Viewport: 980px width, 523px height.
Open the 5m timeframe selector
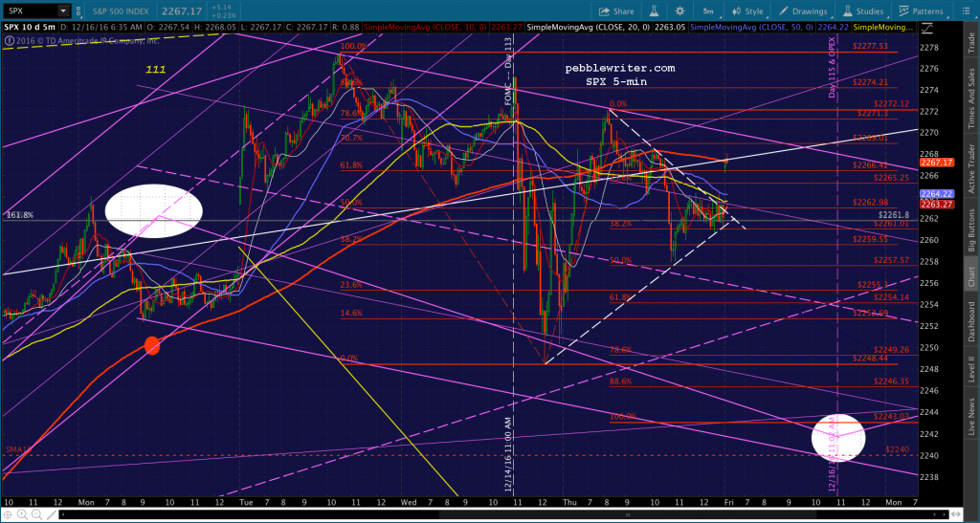tap(708, 11)
